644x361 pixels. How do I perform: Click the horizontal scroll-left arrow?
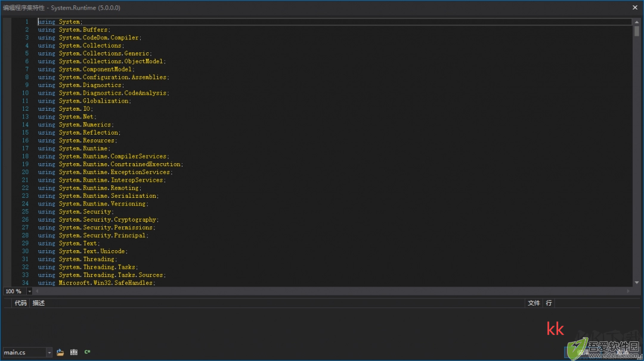pyautogui.click(x=38, y=291)
